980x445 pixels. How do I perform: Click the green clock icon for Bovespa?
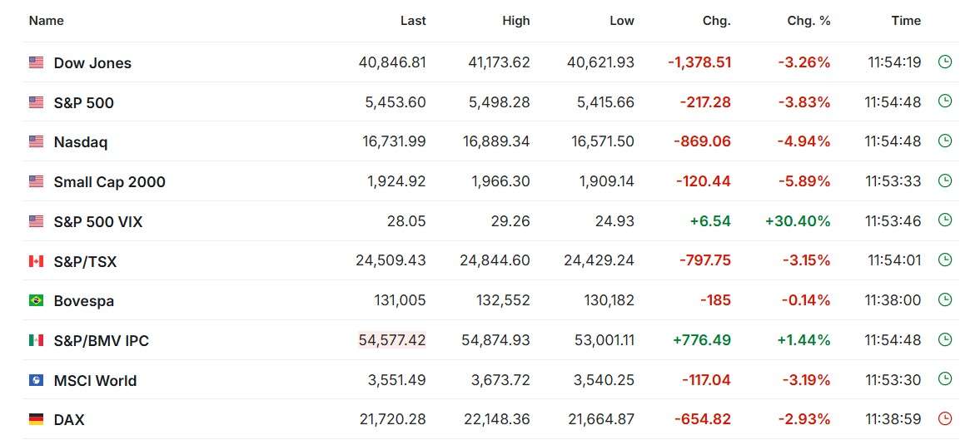[945, 299]
